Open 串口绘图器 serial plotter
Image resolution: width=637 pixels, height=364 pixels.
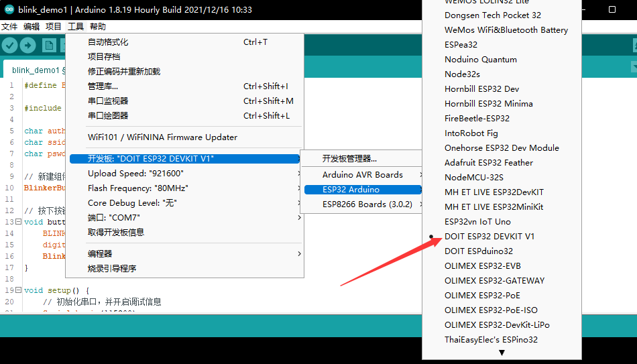185,116
